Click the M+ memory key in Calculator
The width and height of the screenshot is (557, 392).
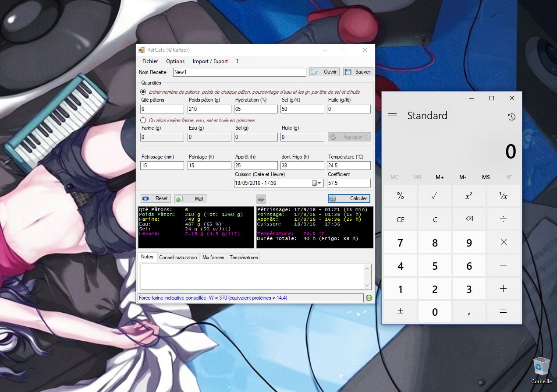click(x=440, y=177)
